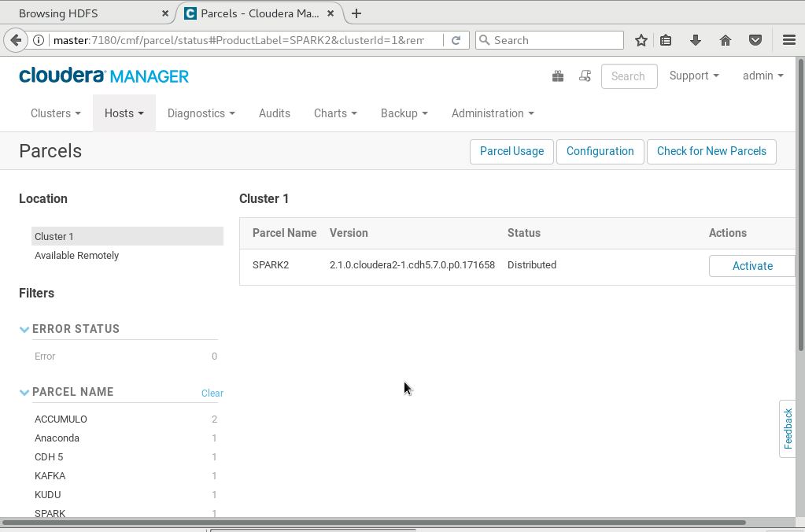The width and height of the screenshot is (805, 532).
Task: Click the Version column header
Action: tap(349, 233)
